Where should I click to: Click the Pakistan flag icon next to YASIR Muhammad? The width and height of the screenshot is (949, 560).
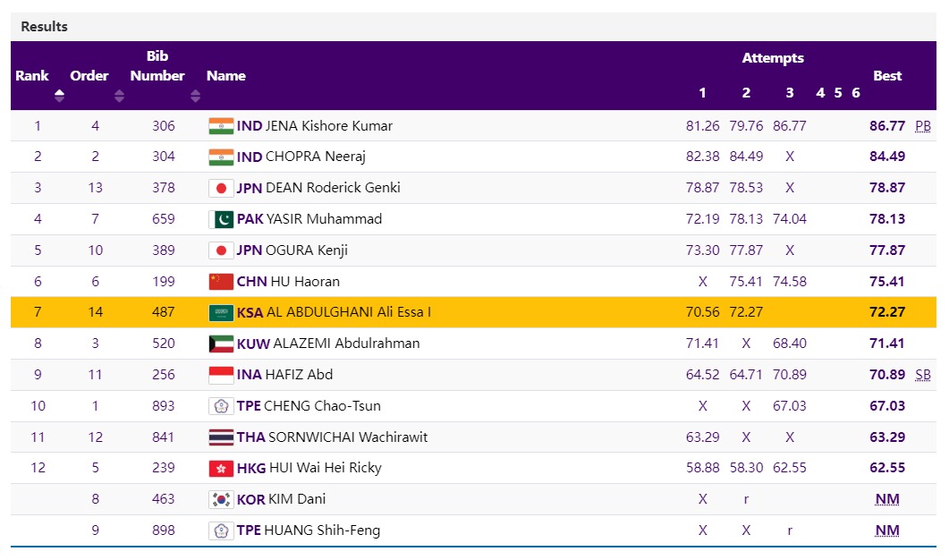point(220,219)
